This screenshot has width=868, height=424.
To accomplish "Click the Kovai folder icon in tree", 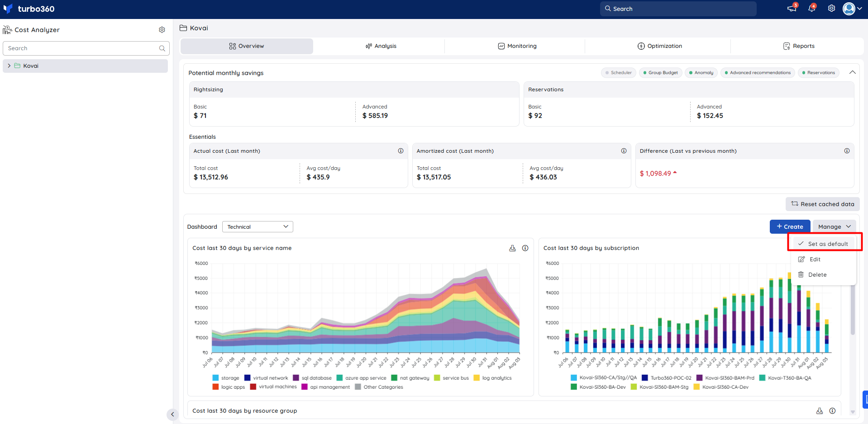I will point(17,66).
